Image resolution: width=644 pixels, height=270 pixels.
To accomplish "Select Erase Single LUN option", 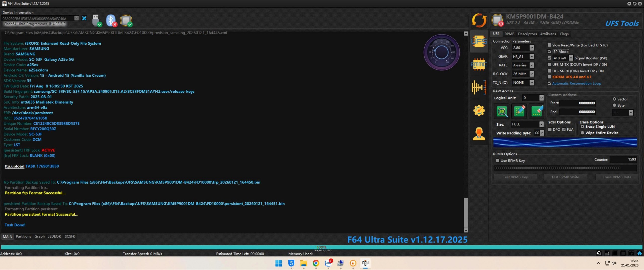I will point(582,127).
